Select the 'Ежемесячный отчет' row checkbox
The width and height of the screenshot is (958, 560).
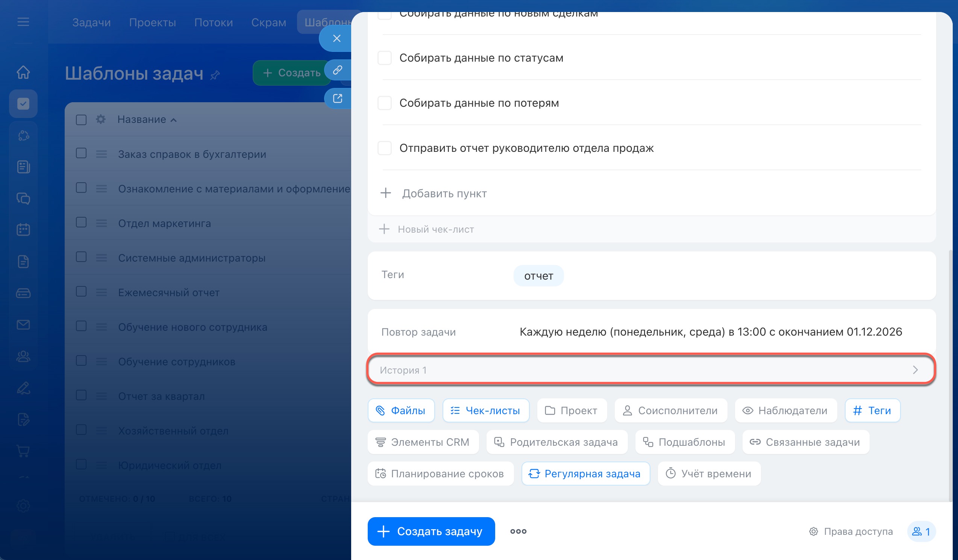point(81,292)
